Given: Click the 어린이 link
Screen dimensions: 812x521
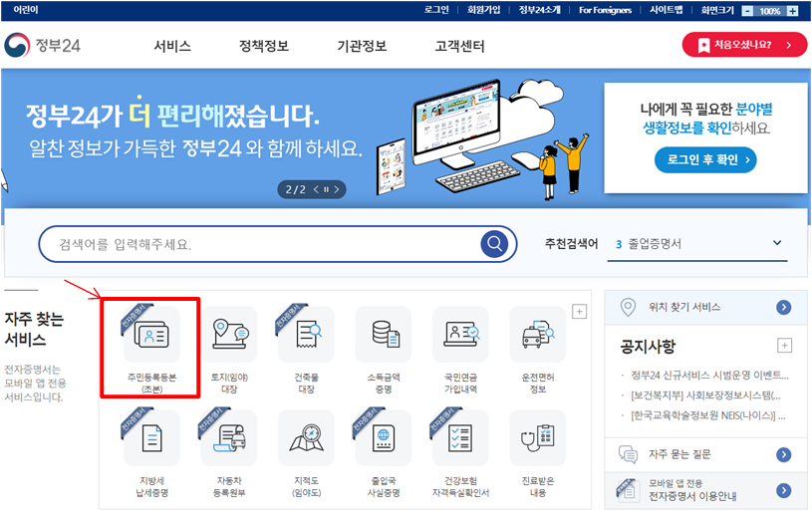Looking at the screenshot, I should click(x=25, y=10).
